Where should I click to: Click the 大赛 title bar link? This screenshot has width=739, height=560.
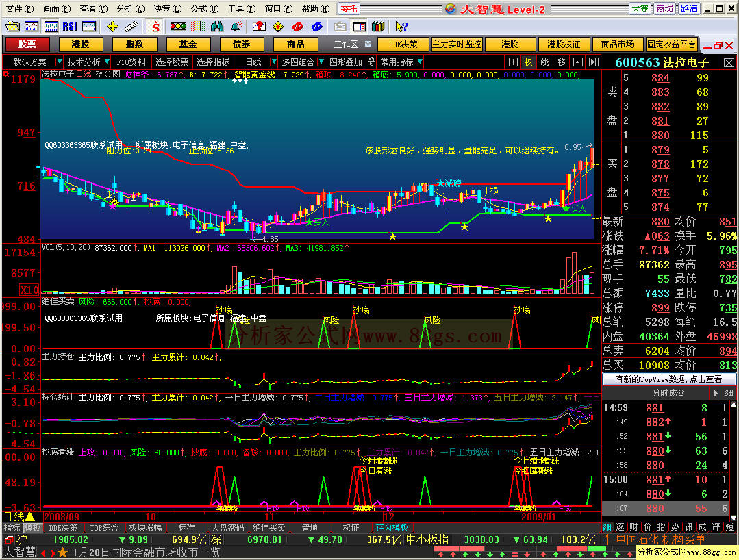pyautogui.click(x=640, y=8)
